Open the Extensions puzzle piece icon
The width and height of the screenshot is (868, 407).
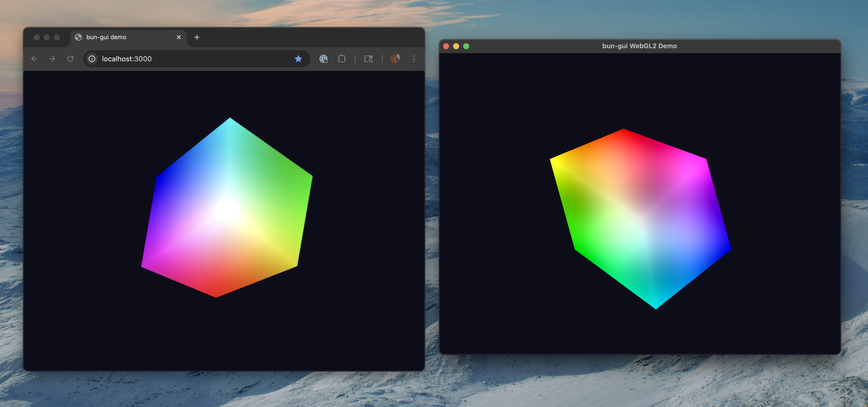point(342,59)
